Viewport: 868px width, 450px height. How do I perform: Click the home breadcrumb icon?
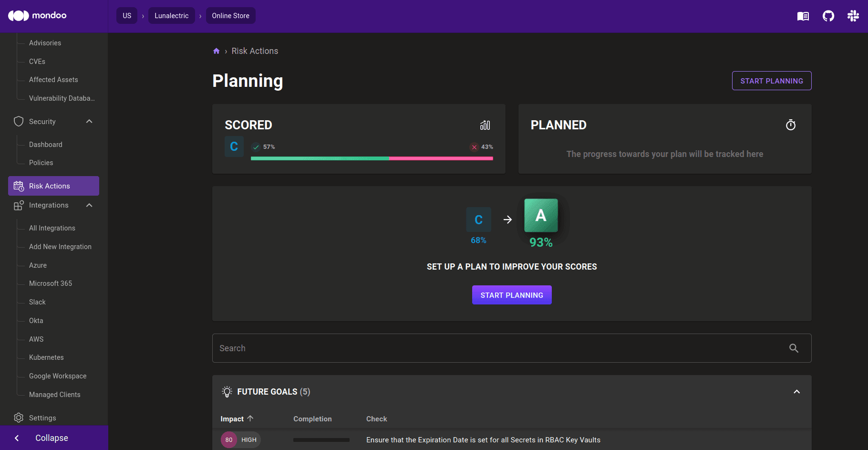(x=217, y=51)
